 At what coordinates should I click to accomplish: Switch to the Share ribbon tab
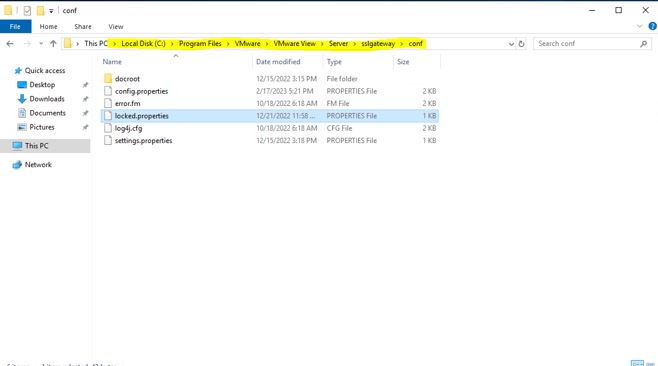83,26
